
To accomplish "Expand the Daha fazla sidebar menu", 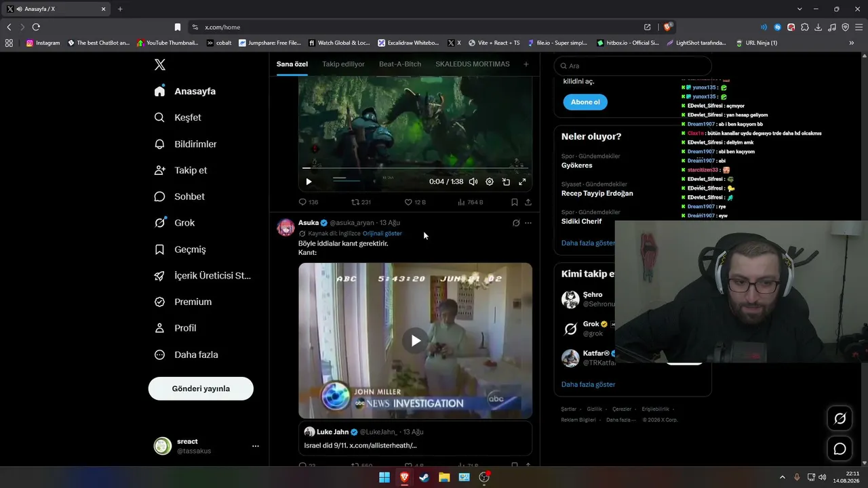I will coord(186,354).
